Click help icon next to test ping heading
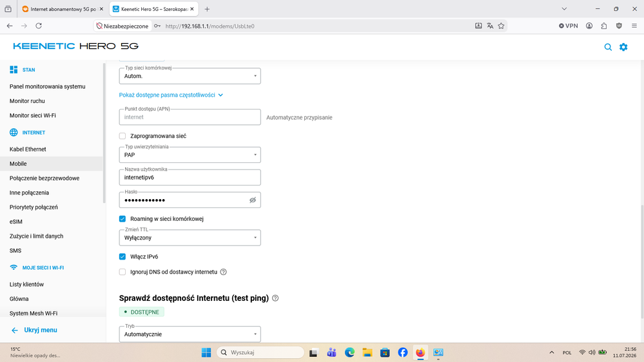This screenshot has height=362, width=644. (275, 298)
